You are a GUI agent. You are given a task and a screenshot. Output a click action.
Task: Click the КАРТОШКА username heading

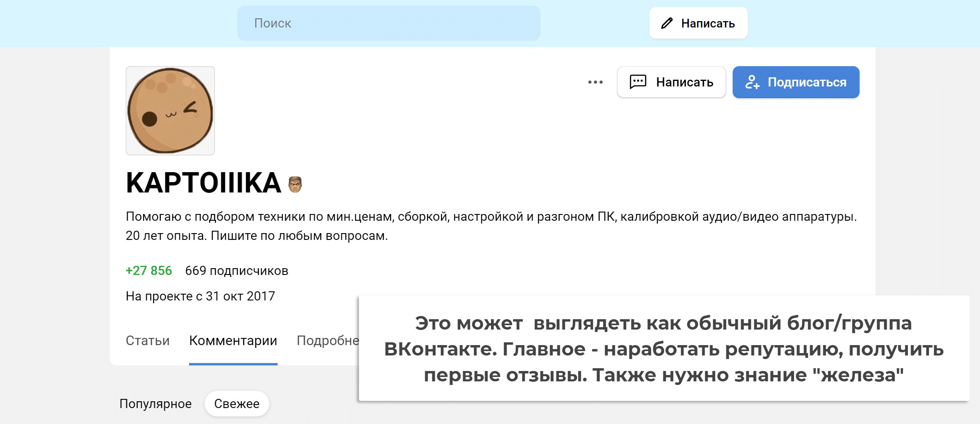click(203, 183)
